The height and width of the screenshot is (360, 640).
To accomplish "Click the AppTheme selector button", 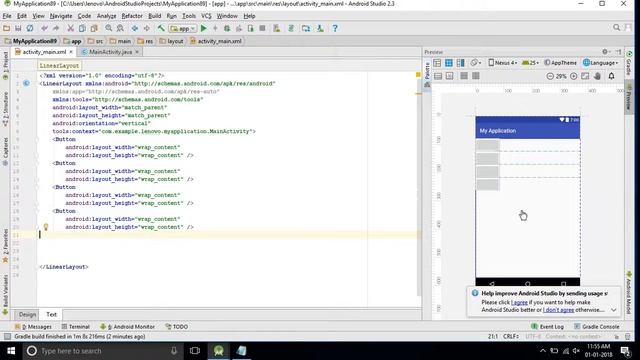I will click(560, 63).
